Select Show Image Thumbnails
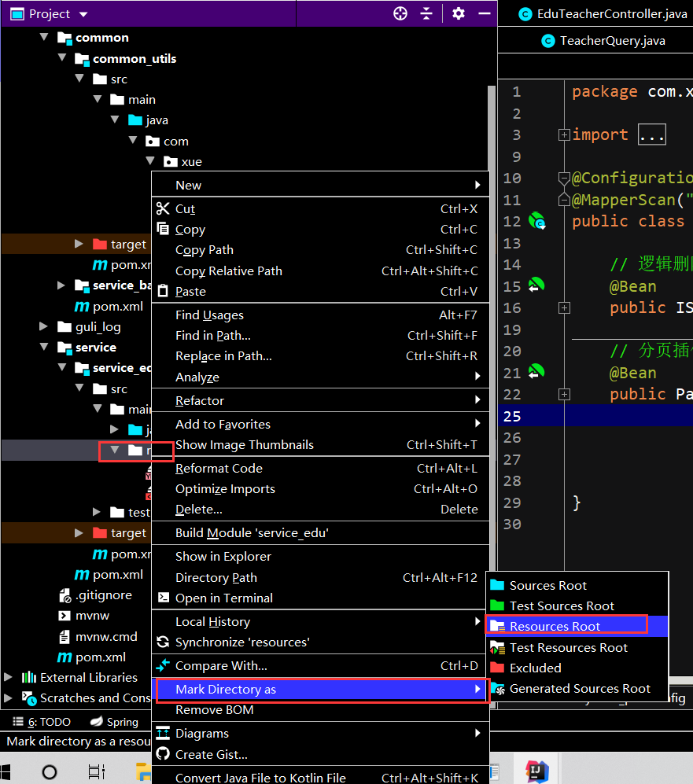Image resolution: width=693 pixels, height=784 pixels. pos(320,445)
